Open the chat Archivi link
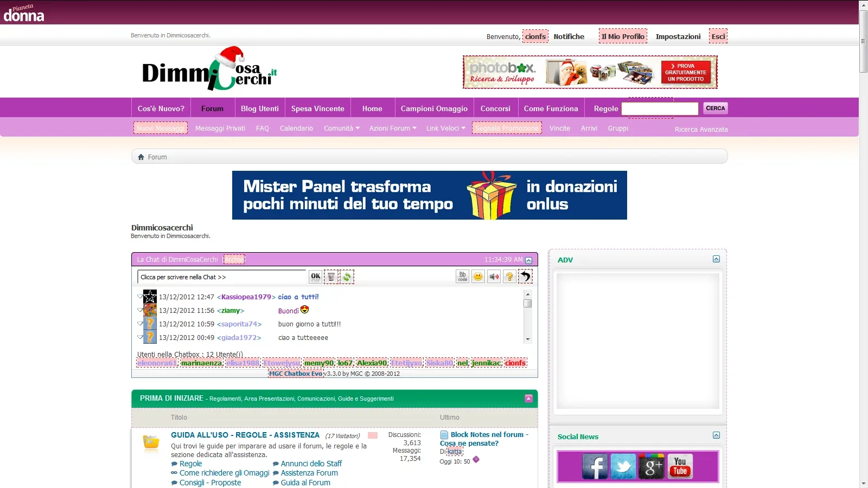The width and height of the screenshot is (868, 488). [x=234, y=260]
